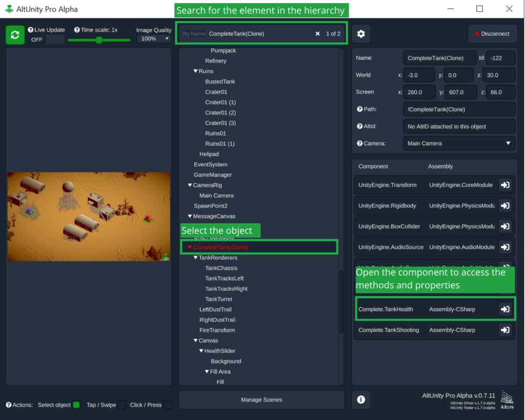Click the Camera help icon
Image resolution: width=525 pixels, height=420 pixels.
click(359, 144)
